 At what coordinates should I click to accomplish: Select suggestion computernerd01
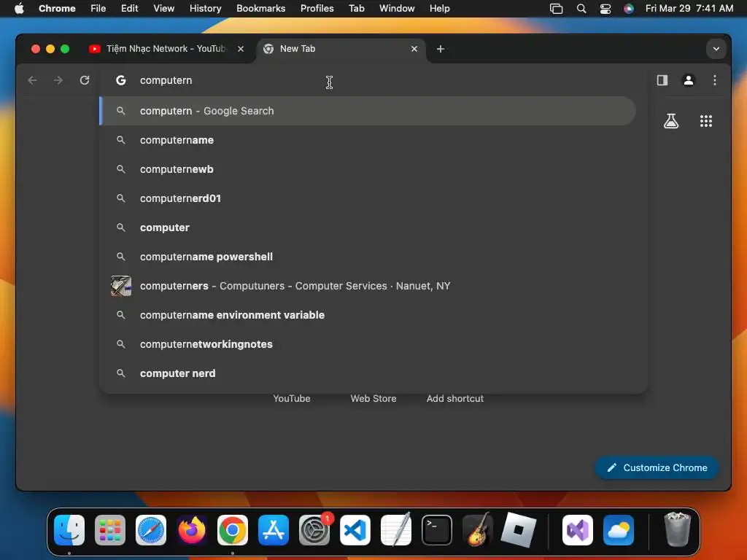pyautogui.click(x=368, y=198)
